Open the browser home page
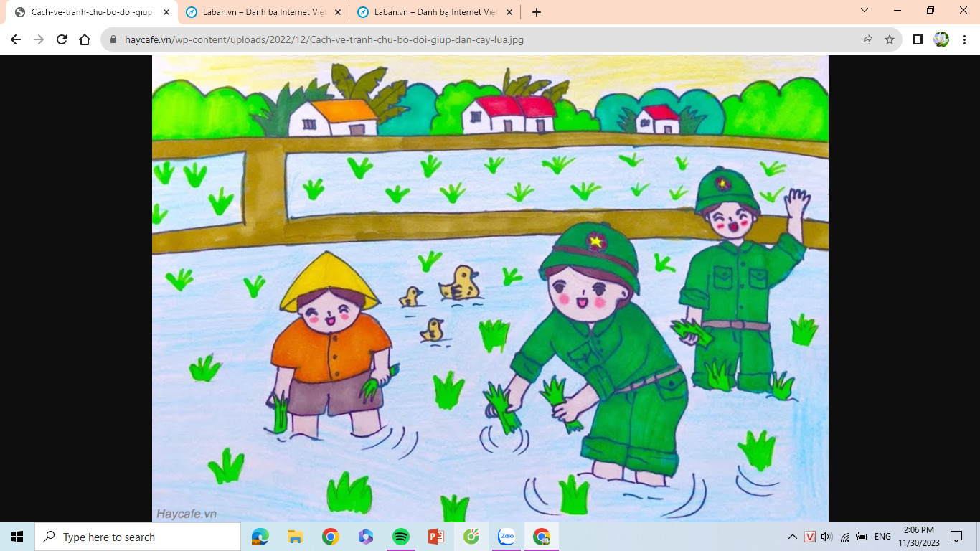 tap(85, 39)
